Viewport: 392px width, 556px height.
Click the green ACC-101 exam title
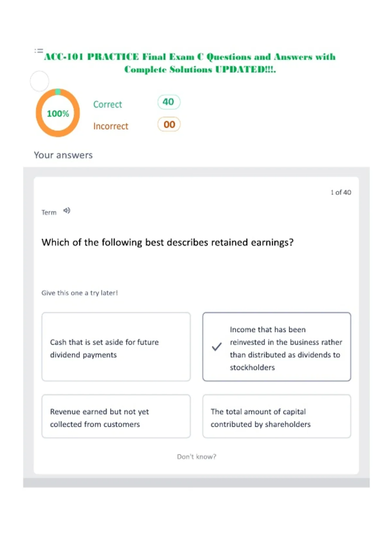190,63
